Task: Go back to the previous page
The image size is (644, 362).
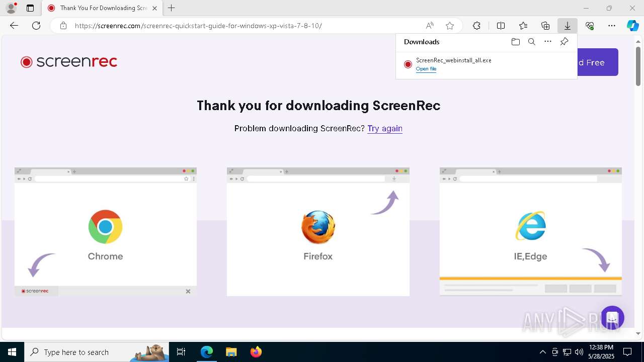Action: (x=14, y=26)
